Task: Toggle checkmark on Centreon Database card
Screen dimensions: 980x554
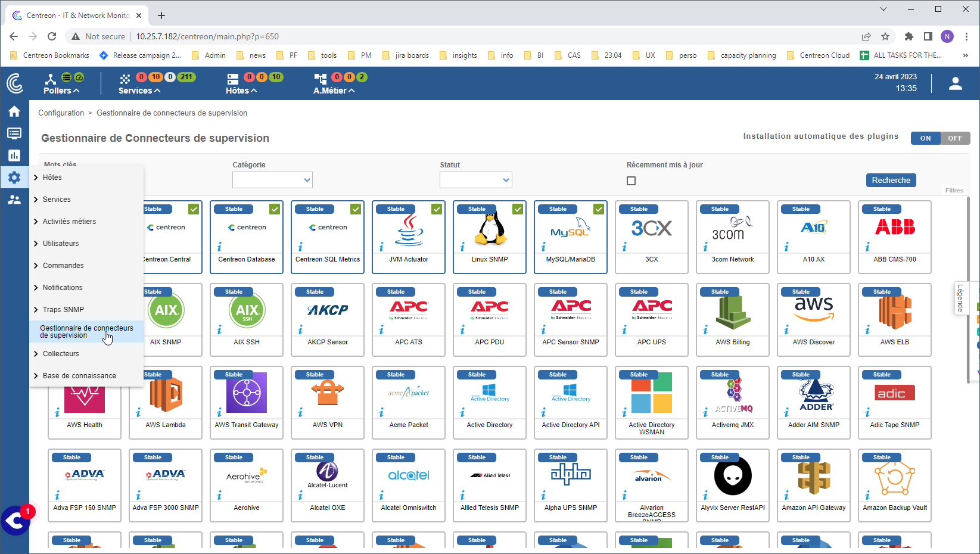Action: (275, 209)
